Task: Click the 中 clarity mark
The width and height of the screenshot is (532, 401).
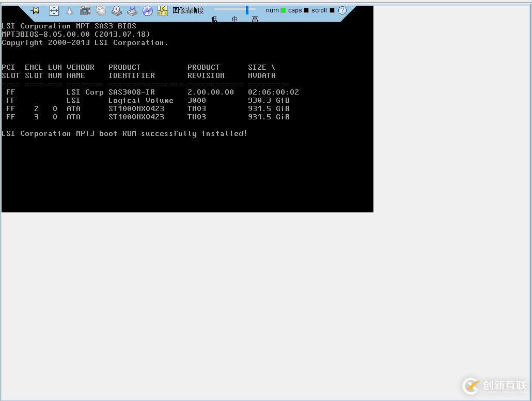Action: coord(234,19)
